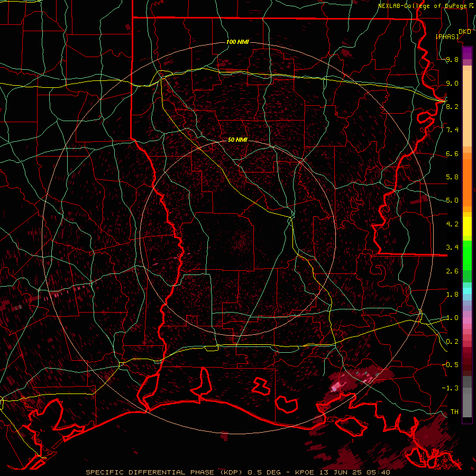
Task: Click the 5.0 legend value
Action: coord(452,200)
